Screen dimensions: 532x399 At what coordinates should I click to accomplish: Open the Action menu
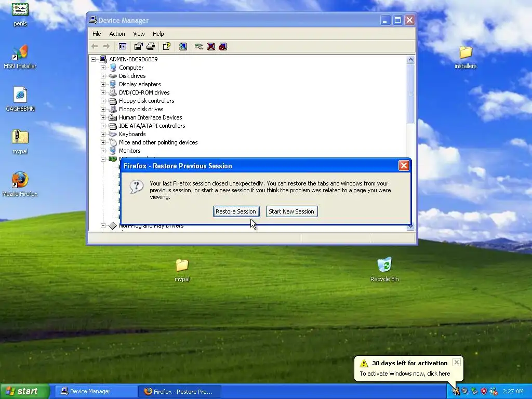117,34
